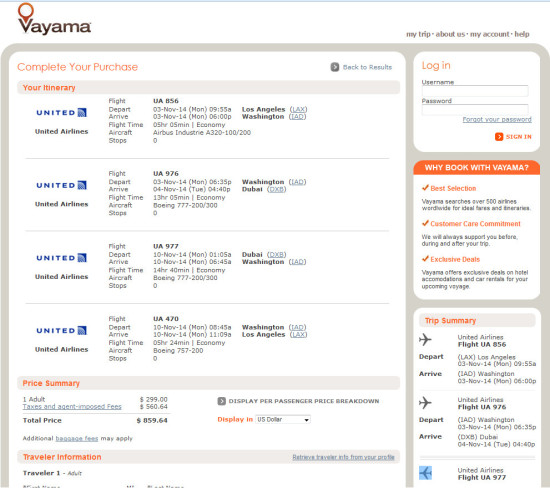The height and width of the screenshot is (488, 550).
Task: Open Forgot your password link
Action: (497, 119)
